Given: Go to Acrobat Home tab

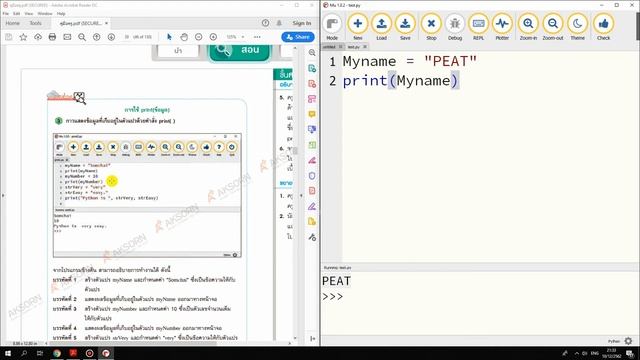Looking at the screenshot, I should [12, 23].
